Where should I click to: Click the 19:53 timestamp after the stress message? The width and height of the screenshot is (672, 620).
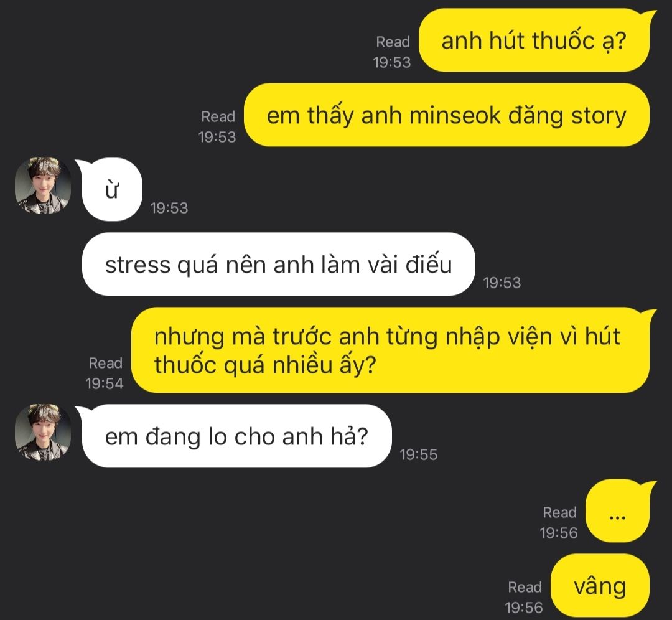click(502, 283)
